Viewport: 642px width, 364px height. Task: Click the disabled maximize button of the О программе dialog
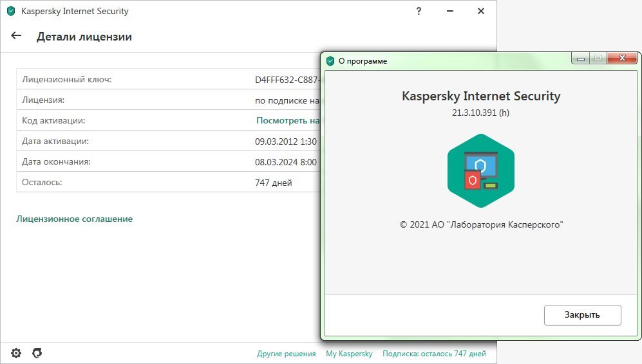tap(598, 59)
